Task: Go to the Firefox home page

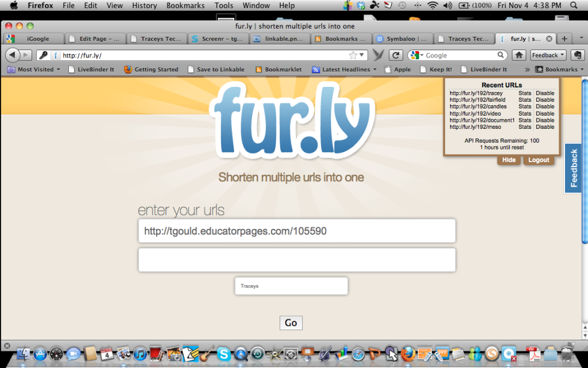Action: click(x=519, y=55)
